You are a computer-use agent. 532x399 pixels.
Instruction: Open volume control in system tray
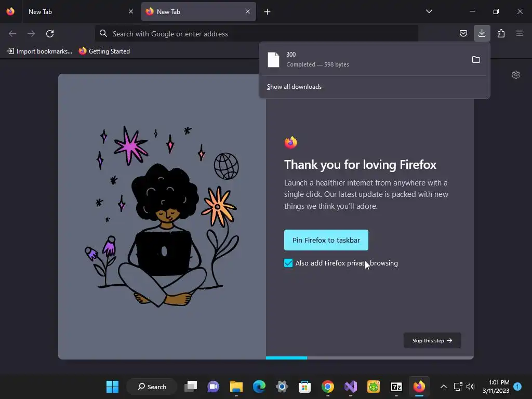click(x=470, y=387)
